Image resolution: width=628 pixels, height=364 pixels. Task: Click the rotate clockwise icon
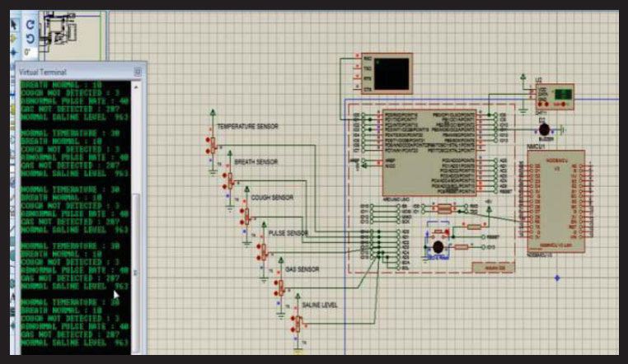(30, 25)
